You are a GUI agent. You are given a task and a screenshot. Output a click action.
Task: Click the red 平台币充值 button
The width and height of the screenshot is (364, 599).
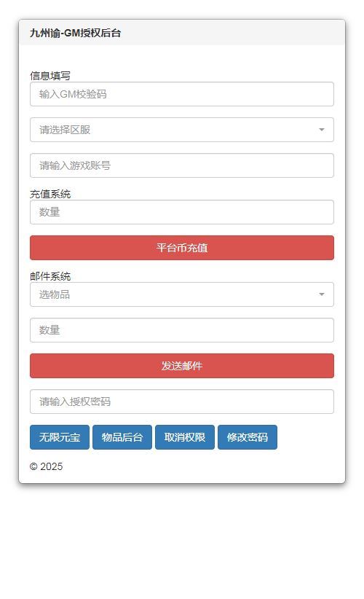pyautogui.click(x=181, y=248)
